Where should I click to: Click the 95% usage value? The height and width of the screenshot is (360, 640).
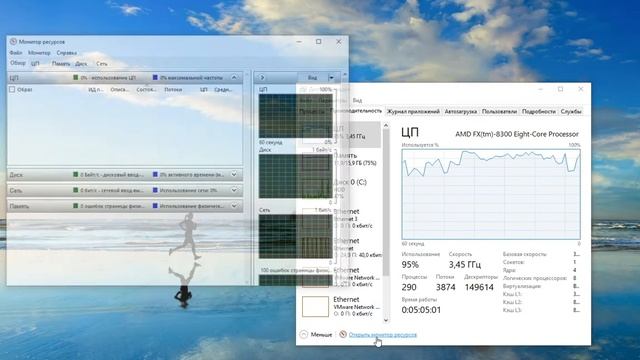(410, 264)
